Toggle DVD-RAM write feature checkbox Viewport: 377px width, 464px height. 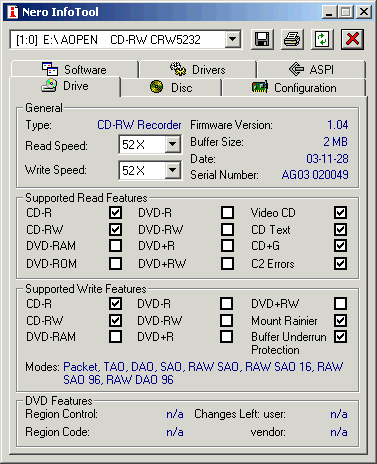115,337
